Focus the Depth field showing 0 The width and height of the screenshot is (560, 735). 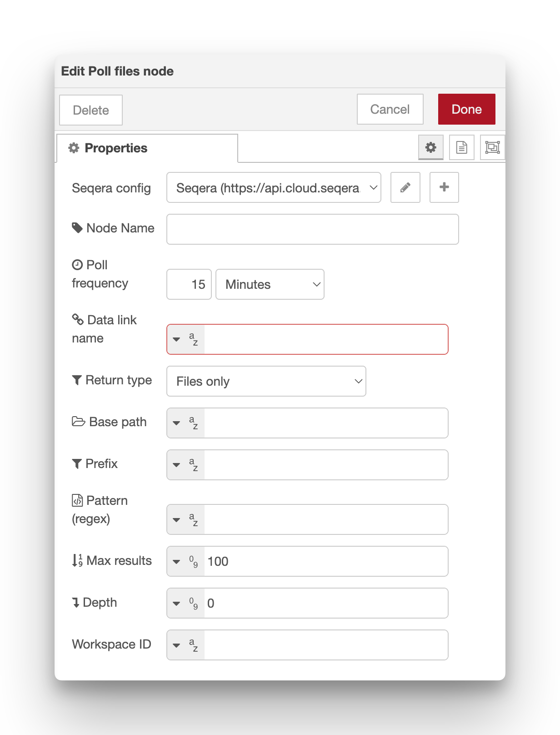(326, 603)
